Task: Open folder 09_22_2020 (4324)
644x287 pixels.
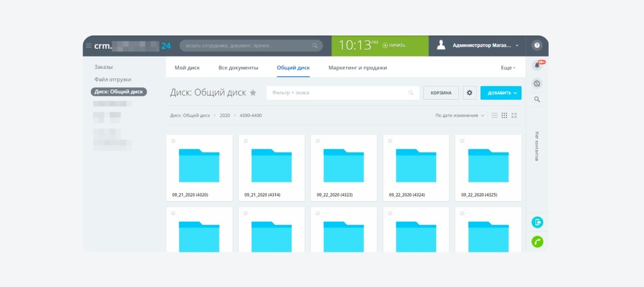Action: point(416,166)
